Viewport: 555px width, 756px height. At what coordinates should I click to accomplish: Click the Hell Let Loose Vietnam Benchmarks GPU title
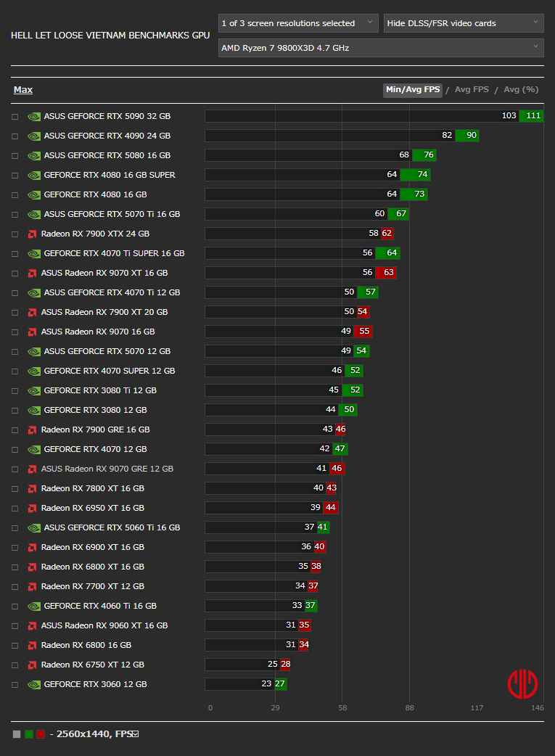110,36
